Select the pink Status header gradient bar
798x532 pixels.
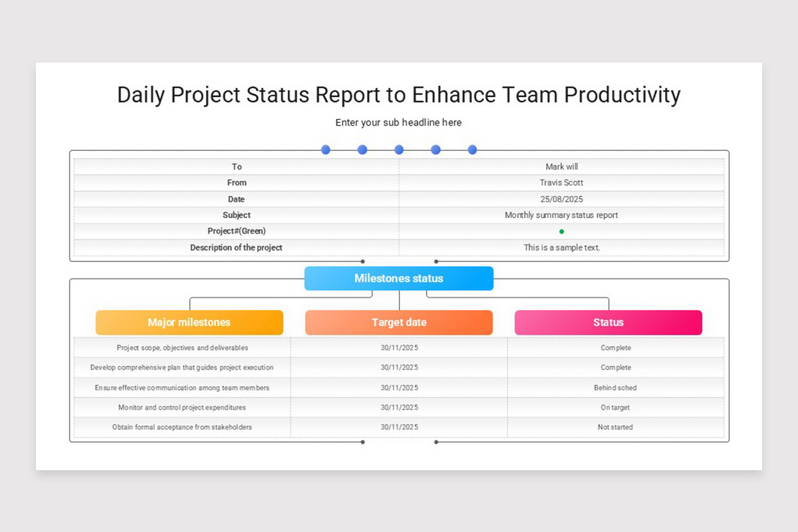[608, 322]
